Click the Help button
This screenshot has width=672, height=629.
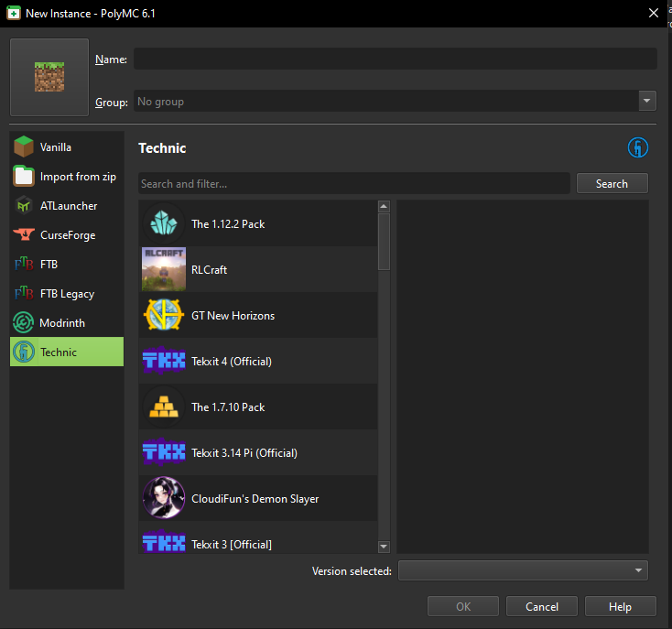click(x=620, y=606)
